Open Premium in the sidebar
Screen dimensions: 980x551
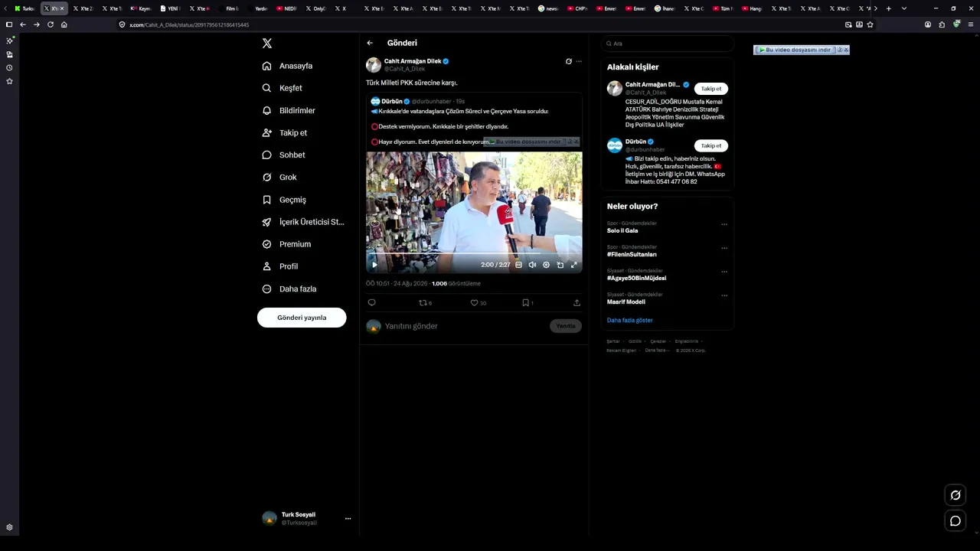click(286, 244)
